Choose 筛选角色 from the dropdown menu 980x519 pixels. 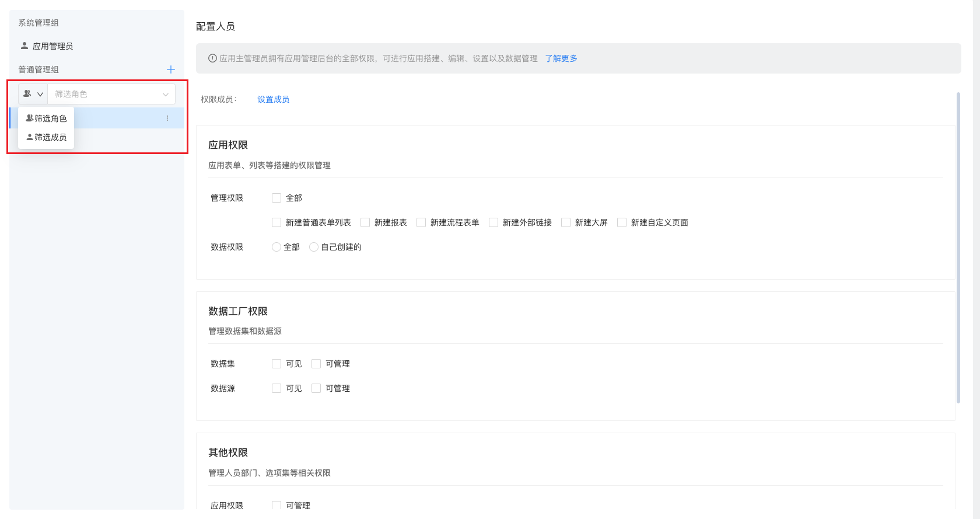coord(47,119)
